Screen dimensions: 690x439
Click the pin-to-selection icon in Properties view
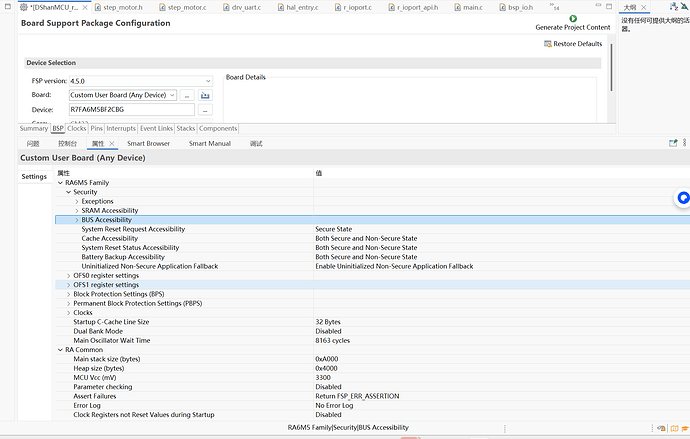673,143
